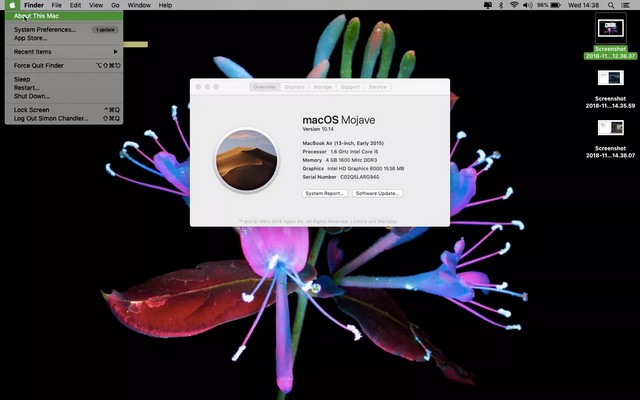Switch to the Displays tab

click(x=294, y=87)
